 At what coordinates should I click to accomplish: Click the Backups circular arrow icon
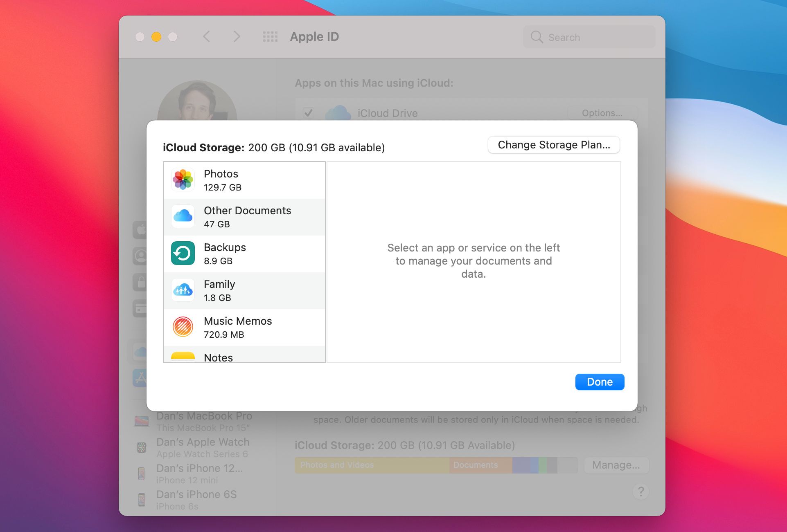[183, 253]
